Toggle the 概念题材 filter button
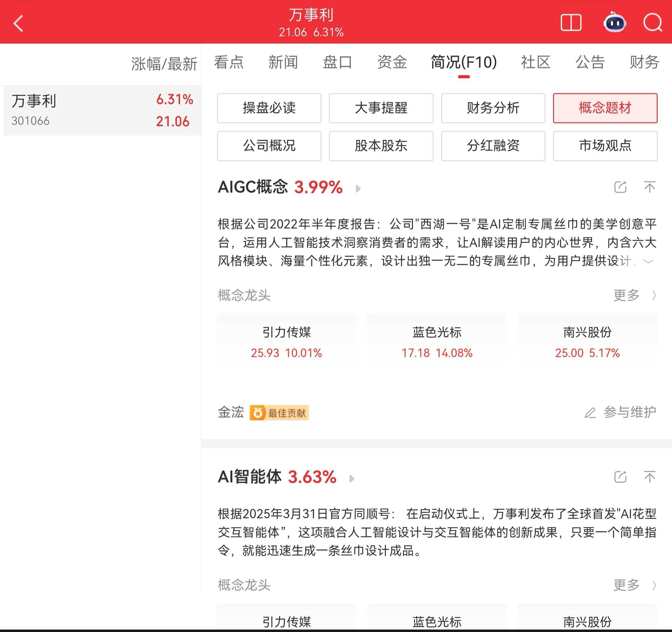Viewport: 672px width, 632px height. coord(605,108)
